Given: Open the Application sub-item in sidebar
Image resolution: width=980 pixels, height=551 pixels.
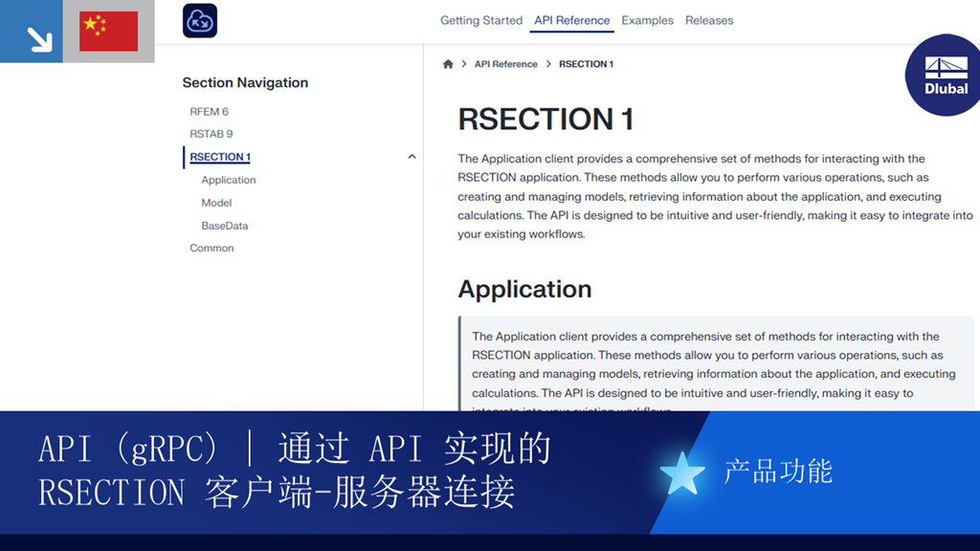Looking at the screenshot, I should point(229,180).
